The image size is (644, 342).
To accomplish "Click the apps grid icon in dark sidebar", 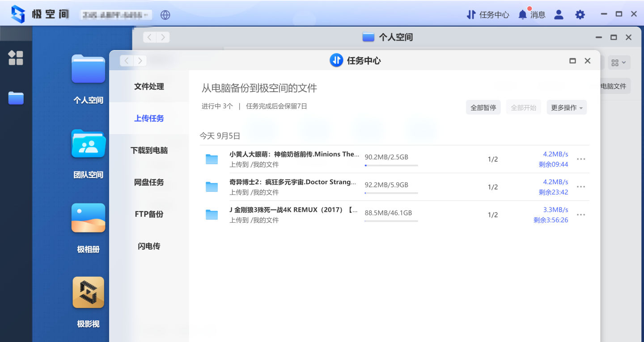I will [x=16, y=58].
